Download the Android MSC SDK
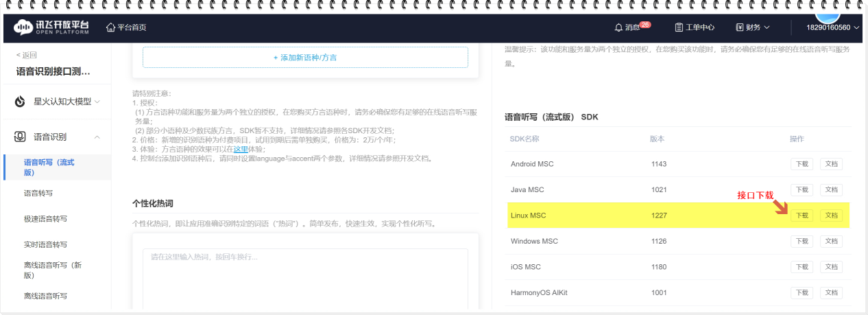 point(801,164)
